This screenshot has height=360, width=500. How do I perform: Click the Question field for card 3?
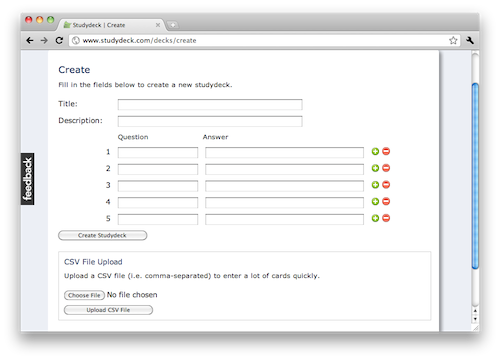point(158,186)
